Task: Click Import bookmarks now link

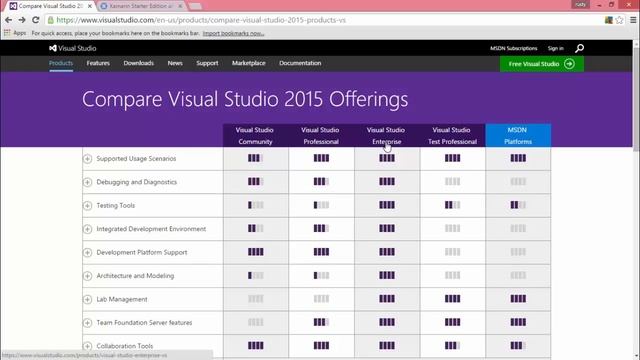Action: 233,33
